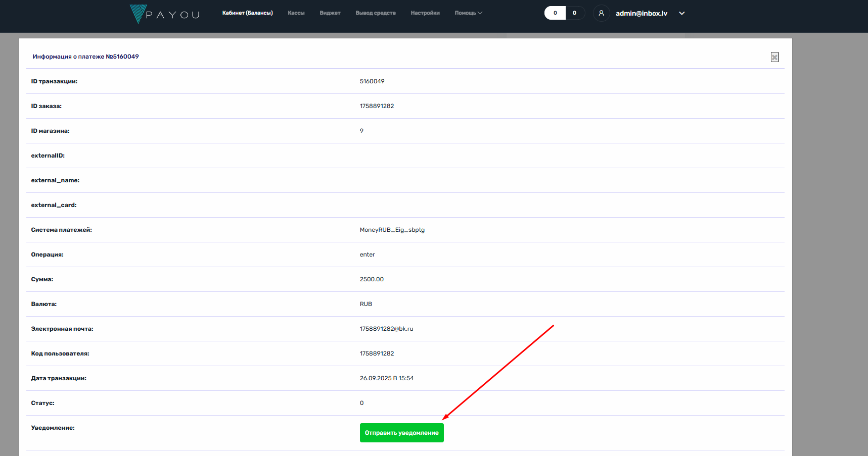The image size is (868, 456).
Task: Click the admin@inbox.lv account name
Action: pyautogui.click(x=641, y=14)
